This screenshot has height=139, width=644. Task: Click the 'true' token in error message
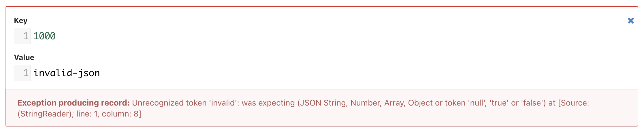499,103
